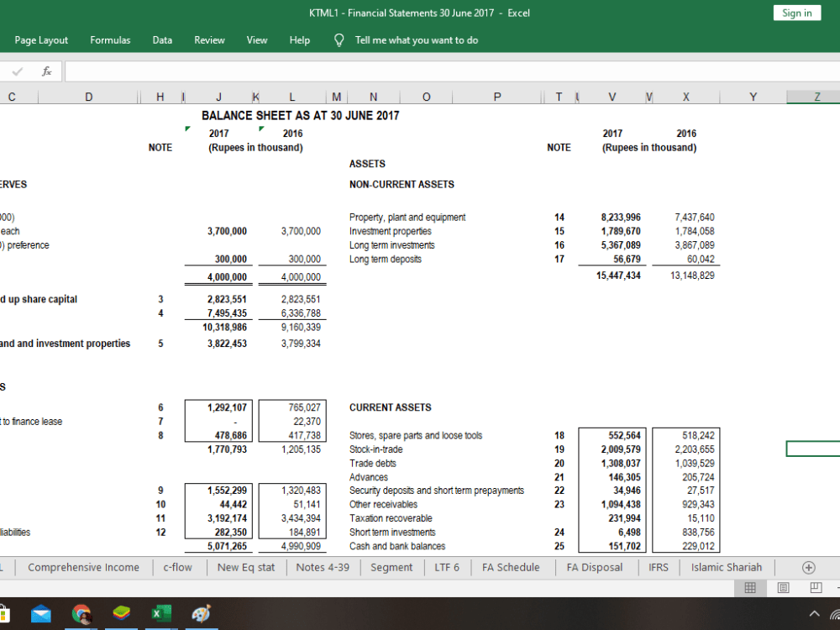Image resolution: width=840 pixels, height=630 pixels.
Task: Click the formula bar enter checkmark icon
Action: click(18, 71)
